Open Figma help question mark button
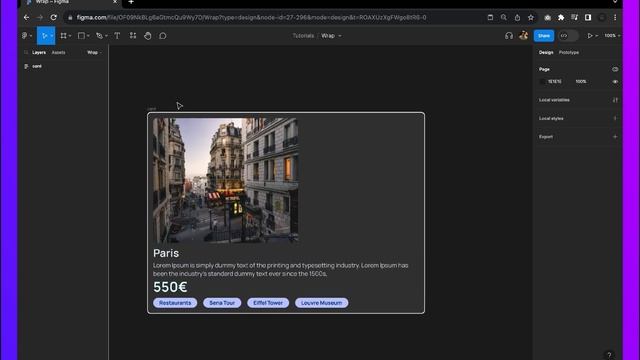Screen dimensions: 640x360 point(609,355)
